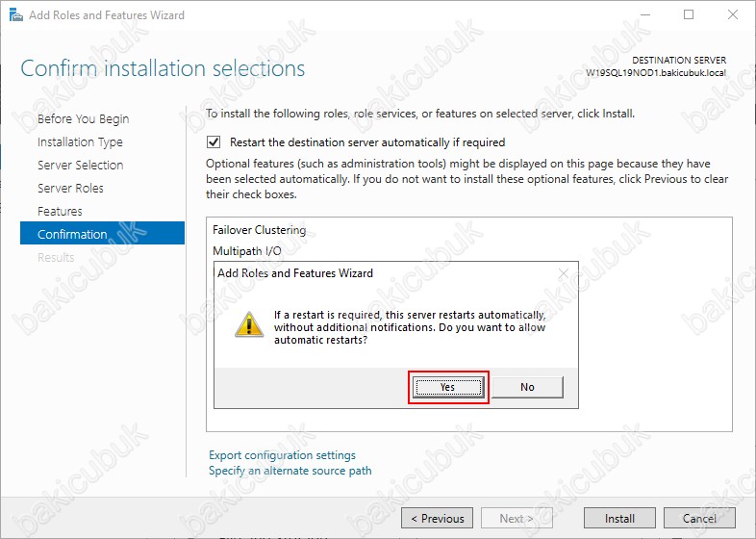Open the Server Selection step

tap(80, 166)
